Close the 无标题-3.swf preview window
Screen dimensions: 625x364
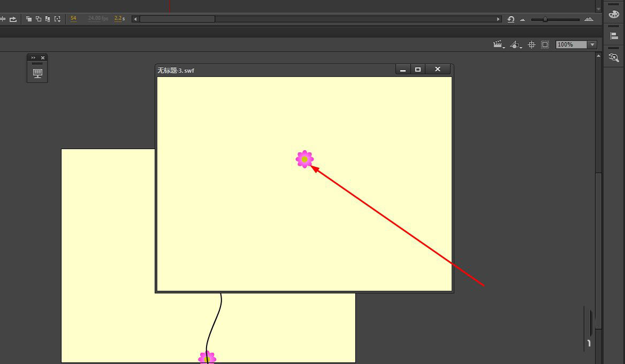[x=438, y=69]
